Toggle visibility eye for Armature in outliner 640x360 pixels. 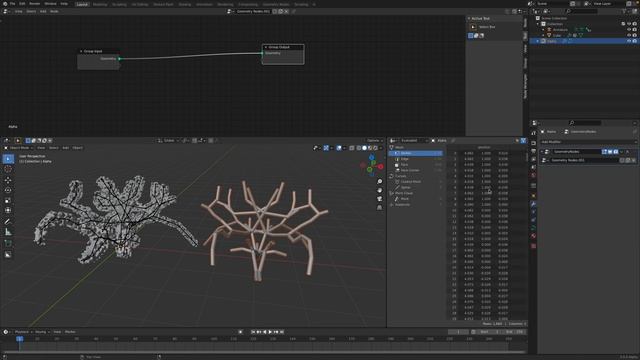click(x=629, y=30)
